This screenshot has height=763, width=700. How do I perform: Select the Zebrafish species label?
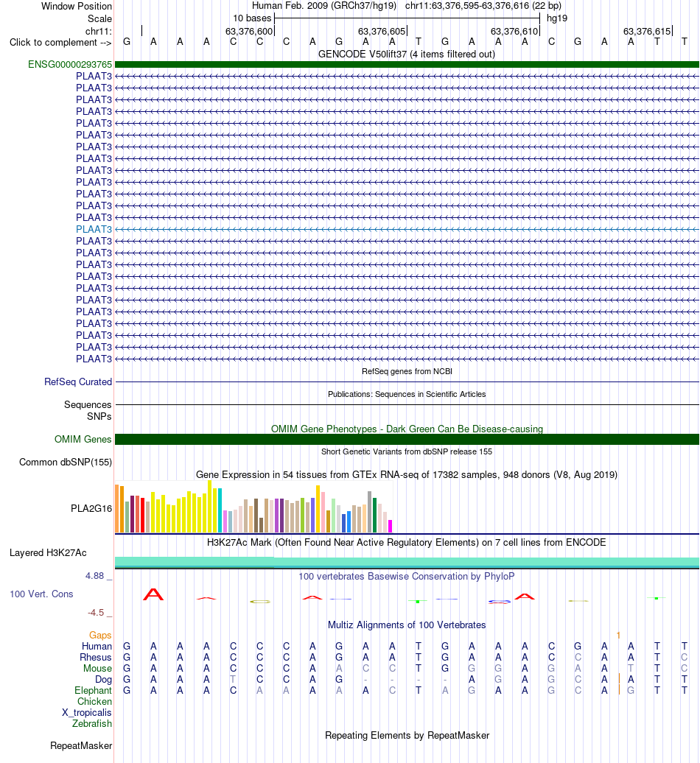pos(92,723)
